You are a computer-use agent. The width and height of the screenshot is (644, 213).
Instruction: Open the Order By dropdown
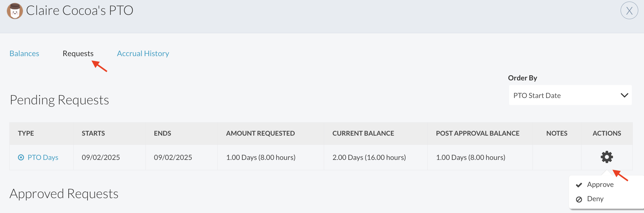point(570,95)
